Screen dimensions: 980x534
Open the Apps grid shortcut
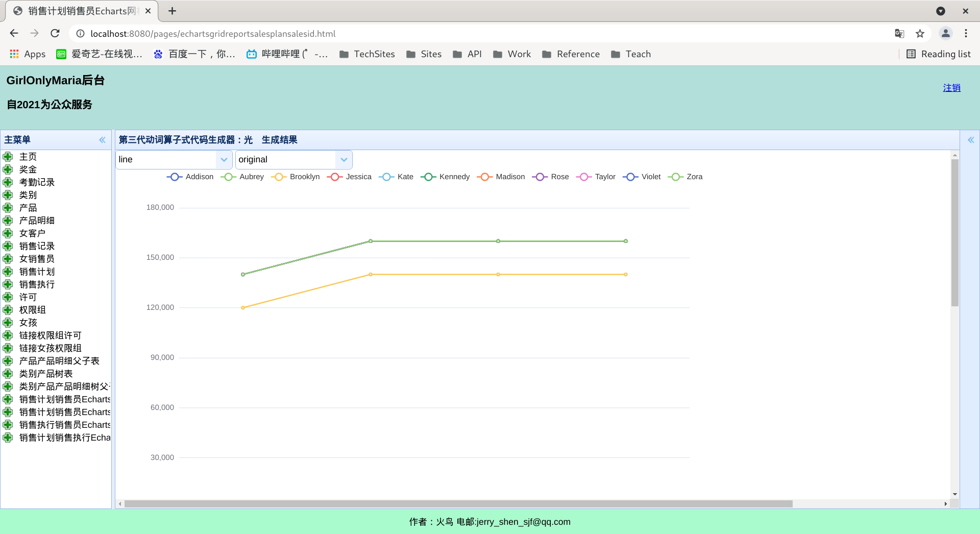[28, 54]
